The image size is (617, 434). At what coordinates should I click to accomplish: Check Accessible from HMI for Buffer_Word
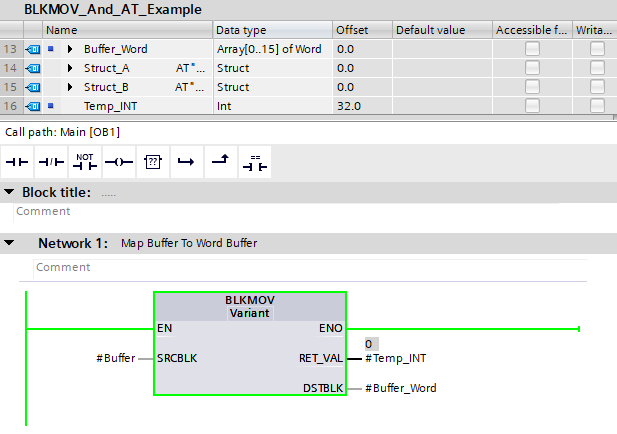(x=533, y=48)
